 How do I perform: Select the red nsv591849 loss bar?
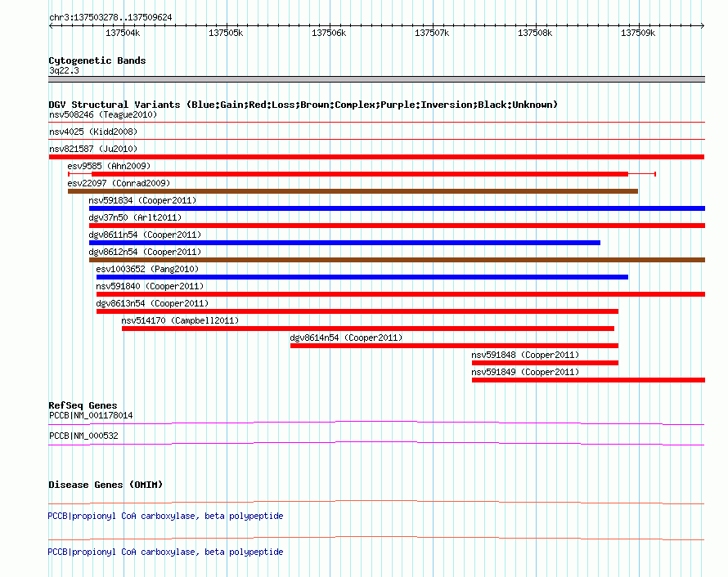tap(588, 380)
